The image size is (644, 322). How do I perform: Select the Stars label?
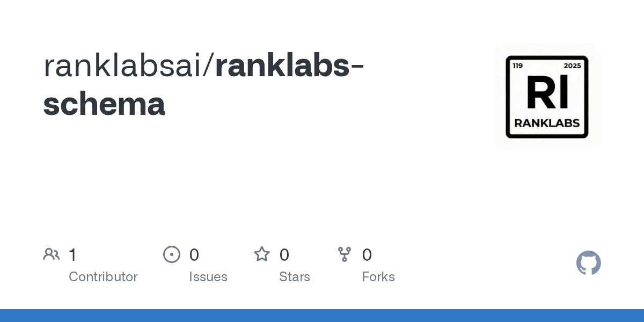pyautogui.click(x=295, y=277)
